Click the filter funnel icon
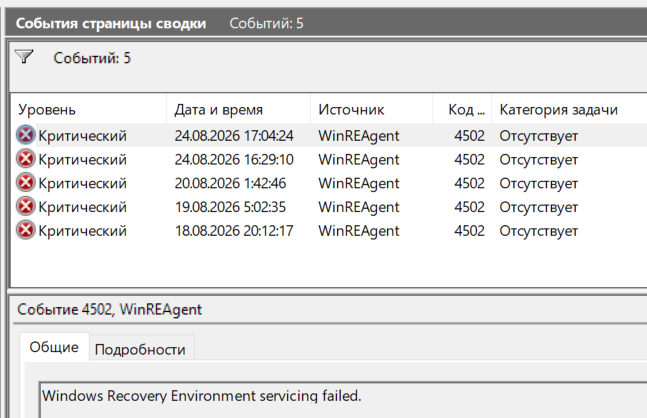This screenshot has width=647, height=418. tap(24, 57)
